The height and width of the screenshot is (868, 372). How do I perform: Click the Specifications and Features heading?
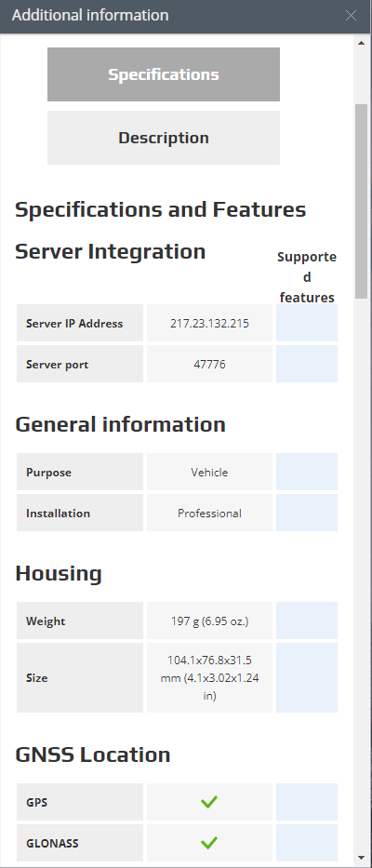[161, 210]
